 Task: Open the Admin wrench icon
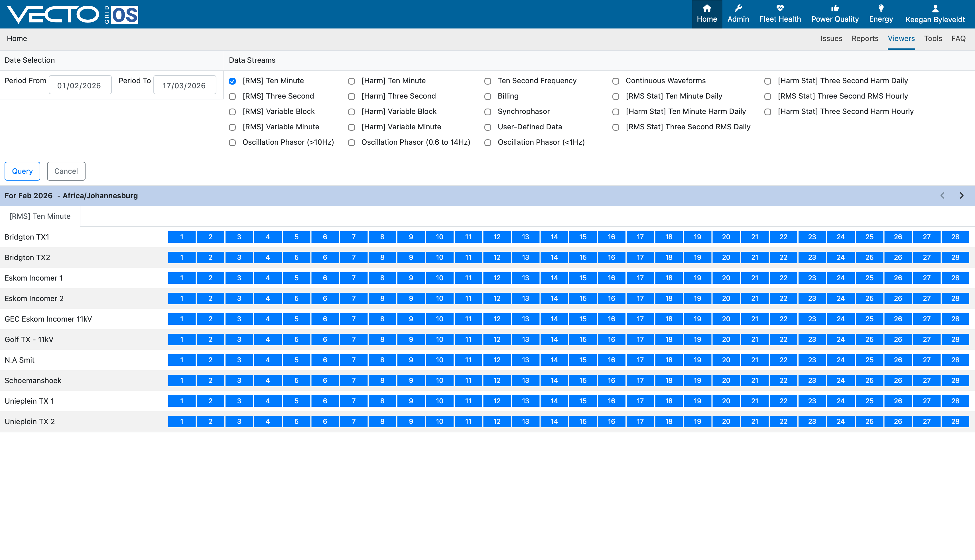click(x=738, y=9)
